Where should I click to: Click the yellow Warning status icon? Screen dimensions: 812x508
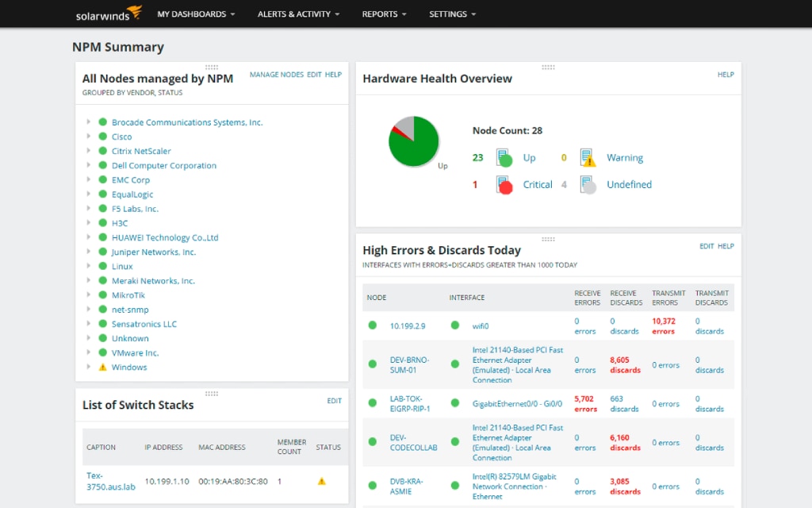(x=588, y=157)
